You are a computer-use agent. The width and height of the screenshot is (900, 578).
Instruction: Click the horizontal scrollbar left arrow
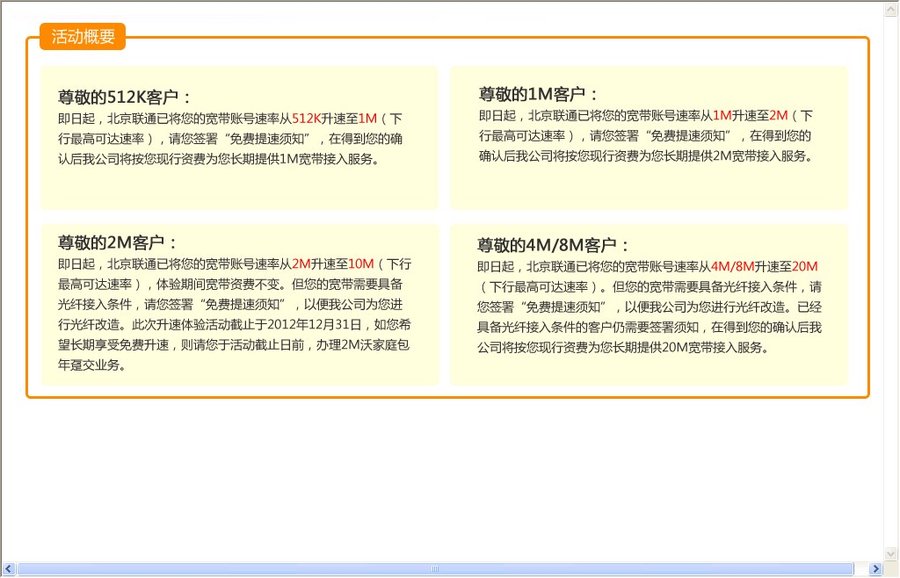coord(9,569)
